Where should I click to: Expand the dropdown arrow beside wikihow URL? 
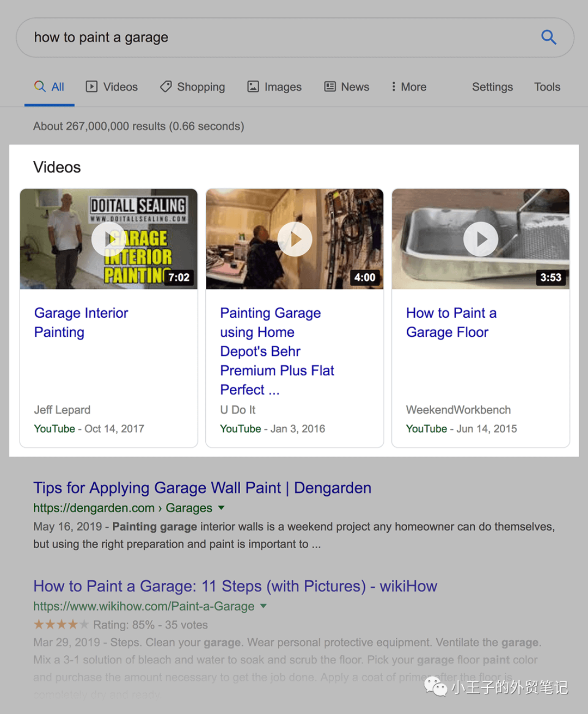pyautogui.click(x=264, y=606)
